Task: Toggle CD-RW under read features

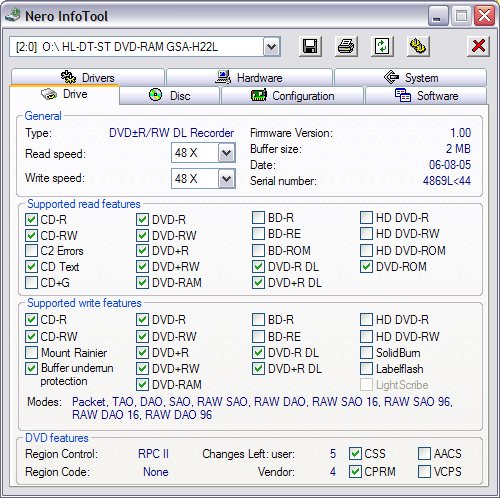Action: [31, 235]
